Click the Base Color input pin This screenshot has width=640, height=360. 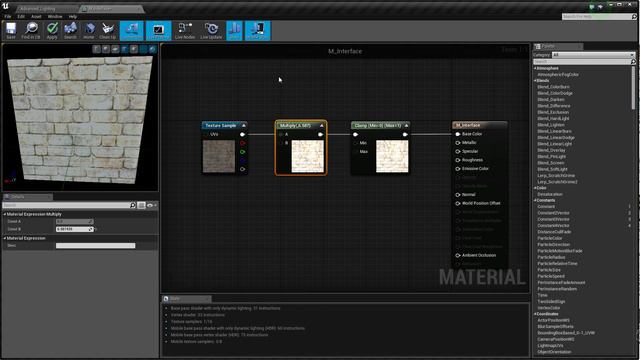(458, 134)
